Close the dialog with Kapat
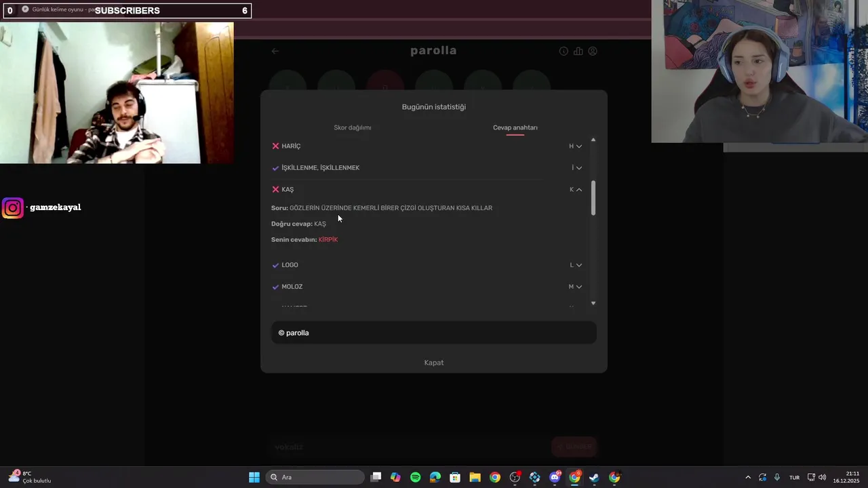Screen dimensions: 868x488 434,363
